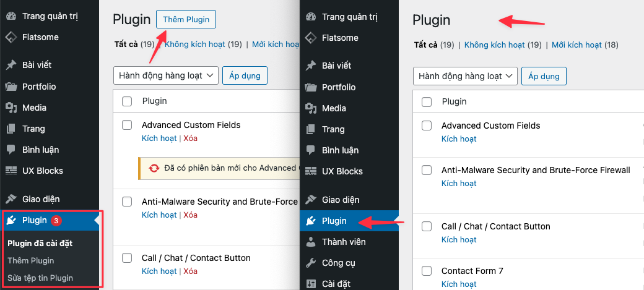Click the Bài viết pin icon in left sidebar
The width and height of the screenshot is (644, 290).
(11, 65)
